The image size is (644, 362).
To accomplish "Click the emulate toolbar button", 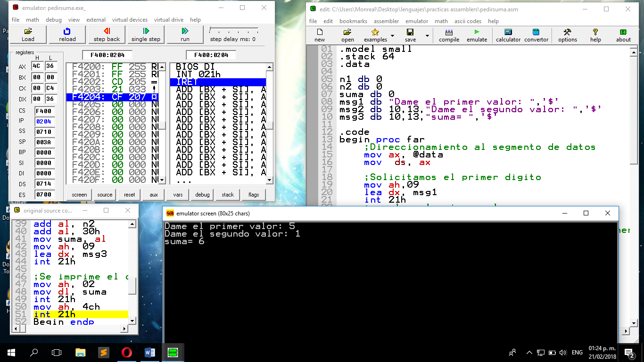I will 477,35.
